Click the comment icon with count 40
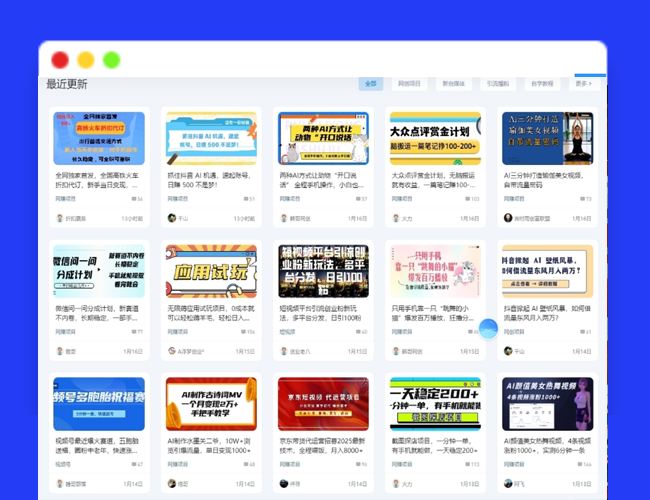Screen dimensions: 650x500 point(359,332)
